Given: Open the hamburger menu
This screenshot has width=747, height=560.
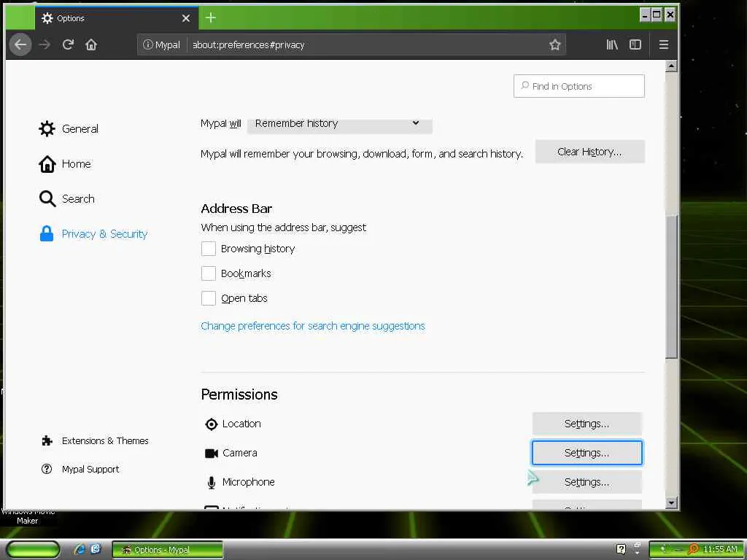Looking at the screenshot, I should [x=664, y=44].
